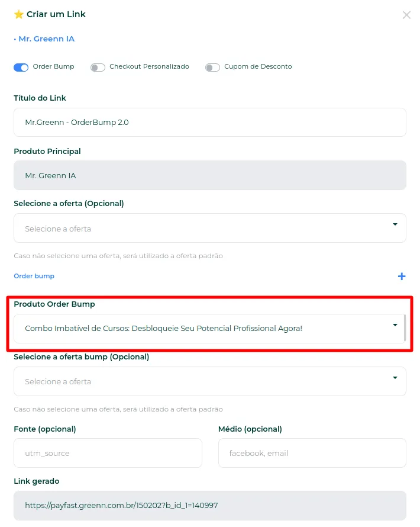Click the Order Bump toggle label
420x527 pixels.
click(x=53, y=66)
